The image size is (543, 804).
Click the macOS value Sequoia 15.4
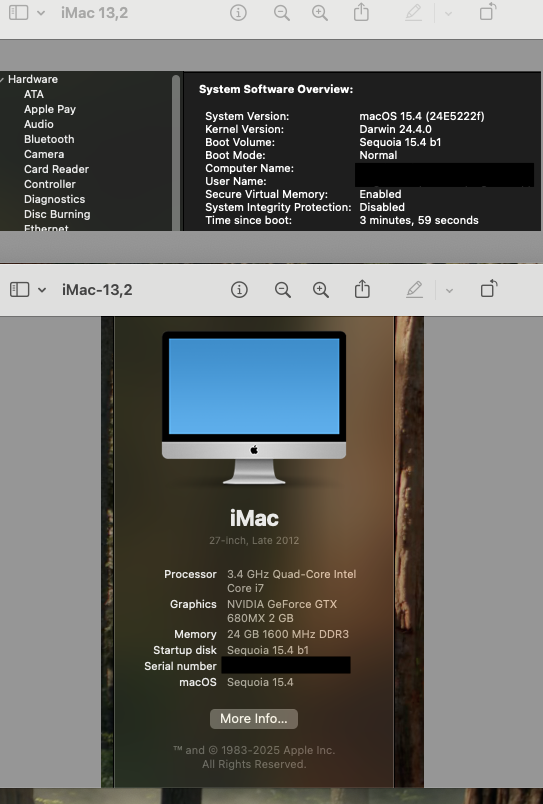(x=260, y=682)
